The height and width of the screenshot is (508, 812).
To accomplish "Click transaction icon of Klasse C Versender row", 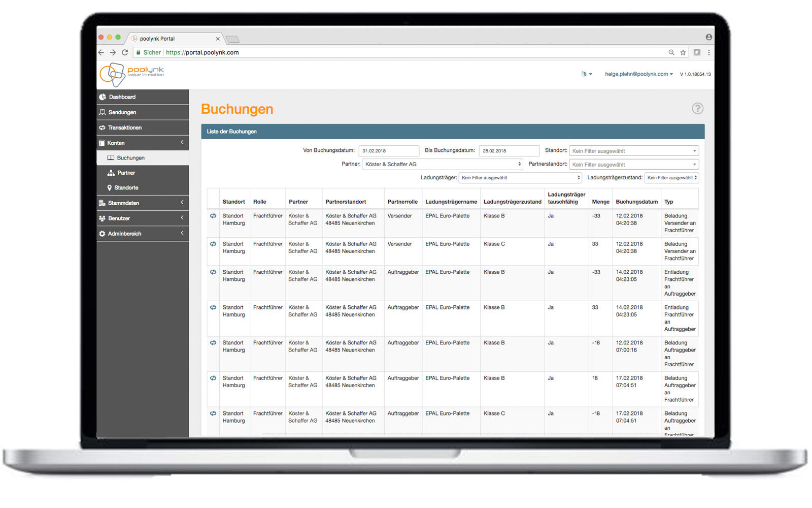I will pyautogui.click(x=213, y=244).
